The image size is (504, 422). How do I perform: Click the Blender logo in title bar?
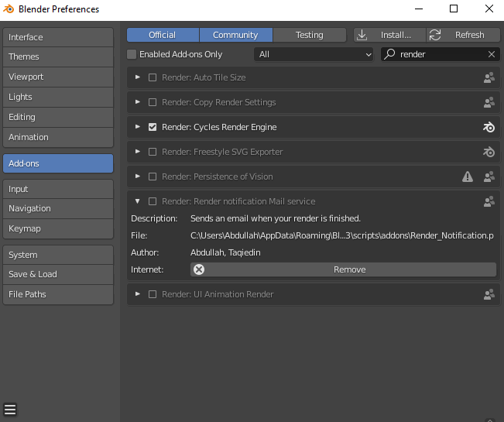click(x=9, y=9)
